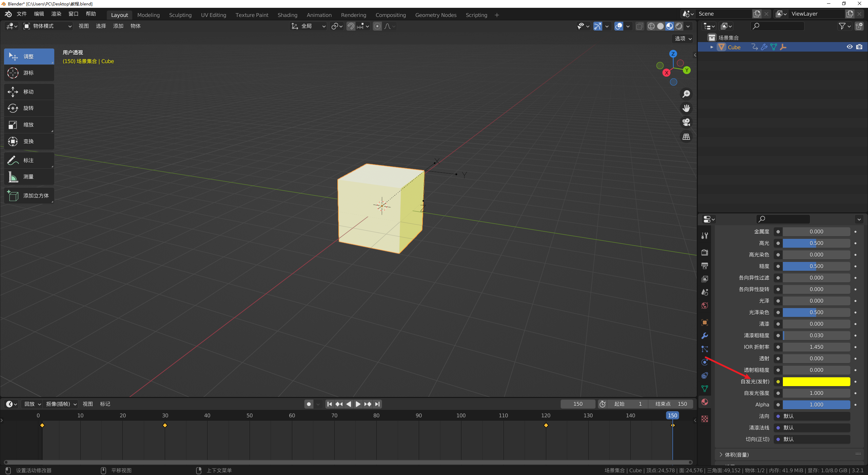Hide Cube with the eye icon
Screen dimensions: 868x475
(849, 47)
